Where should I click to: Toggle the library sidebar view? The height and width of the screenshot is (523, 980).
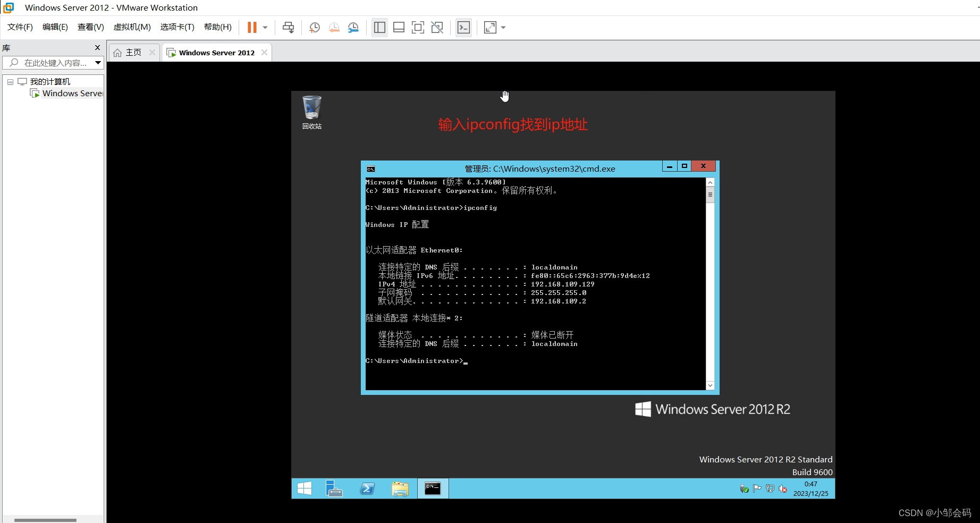click(x=379, y=28)
